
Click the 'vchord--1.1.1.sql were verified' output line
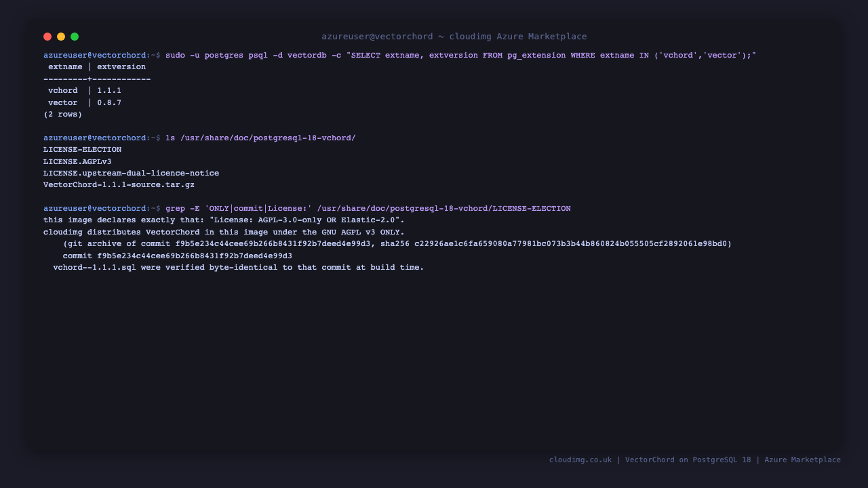point(239,268)
